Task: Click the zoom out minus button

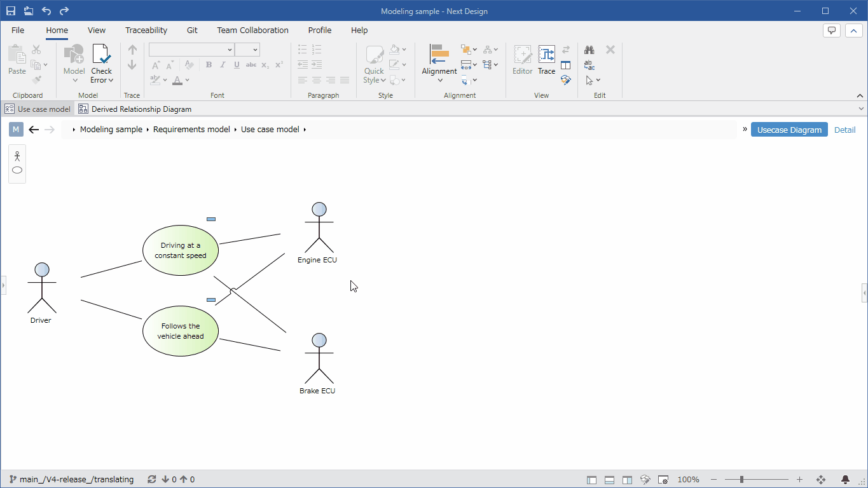Action: click(x=713, y=480)
